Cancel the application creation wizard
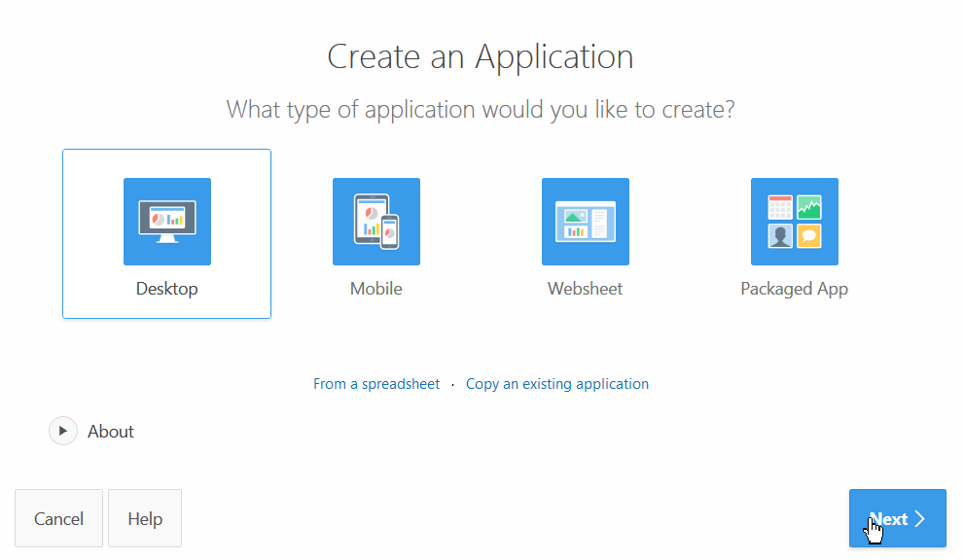 [x=58, y=518]
